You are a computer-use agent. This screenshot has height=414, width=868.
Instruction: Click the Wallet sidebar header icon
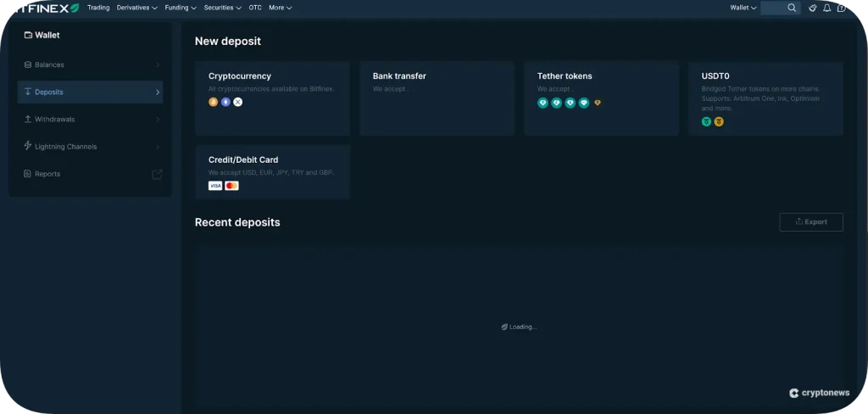(28, 35)
